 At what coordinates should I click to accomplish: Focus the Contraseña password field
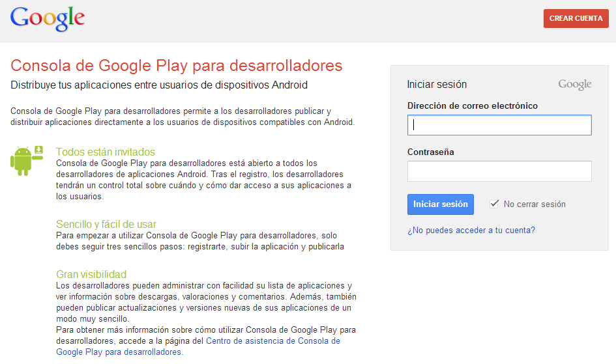click(499, 171)
